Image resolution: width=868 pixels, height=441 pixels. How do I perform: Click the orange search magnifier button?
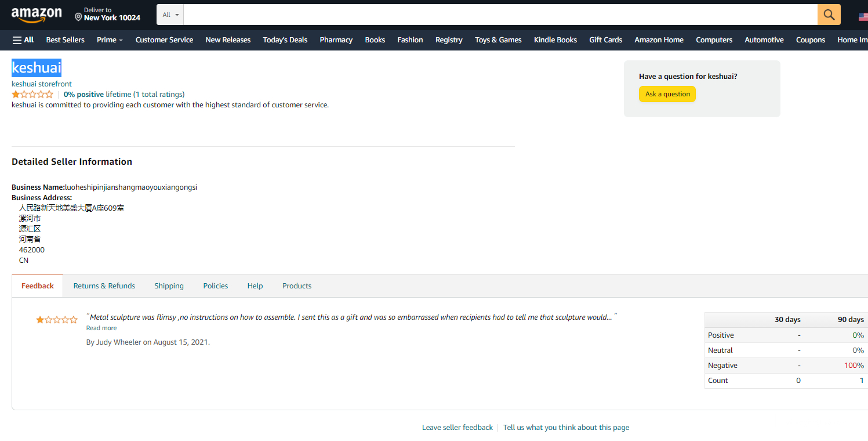pyautogui.click(x=829, y=15)
